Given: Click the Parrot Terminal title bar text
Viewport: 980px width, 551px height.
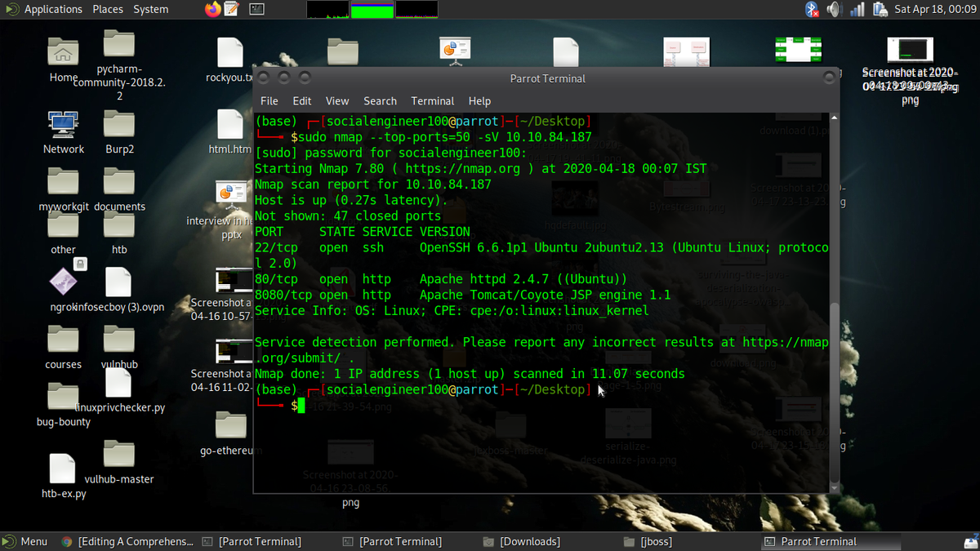Looking at the screenshot, I should pos(547,78).
